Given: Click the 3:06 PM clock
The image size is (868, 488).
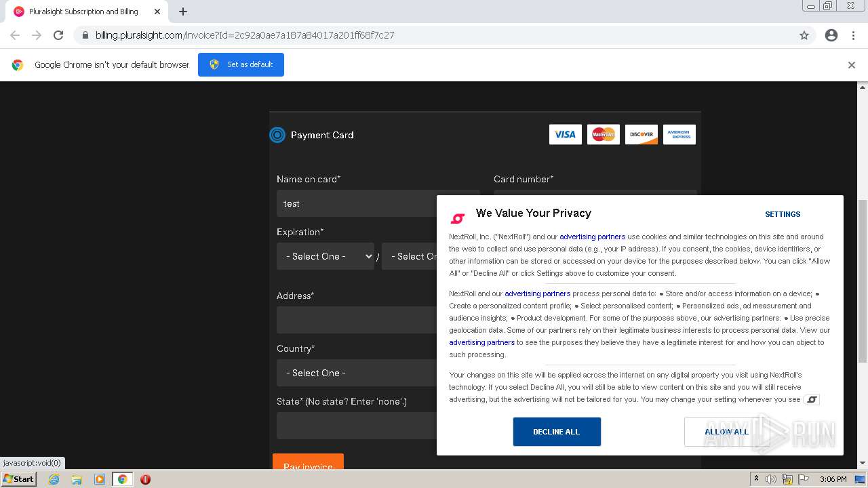Looking at the screenshot, I should click(833, 479).
